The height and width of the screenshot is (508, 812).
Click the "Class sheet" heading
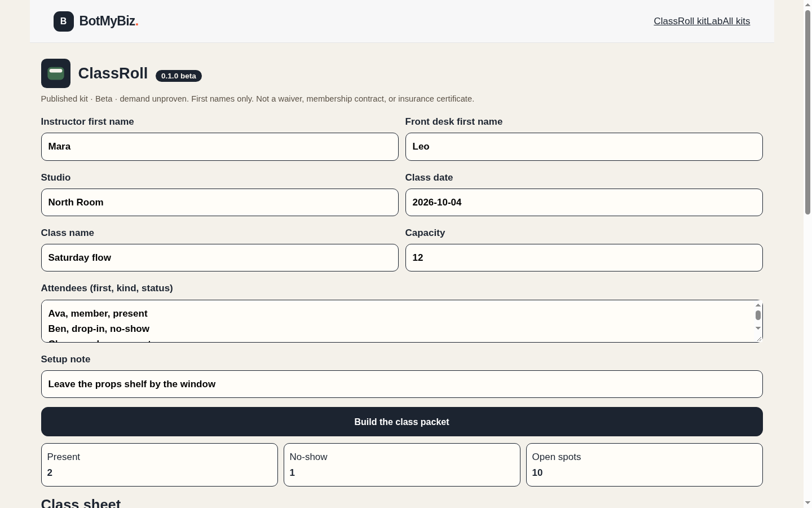81,503
